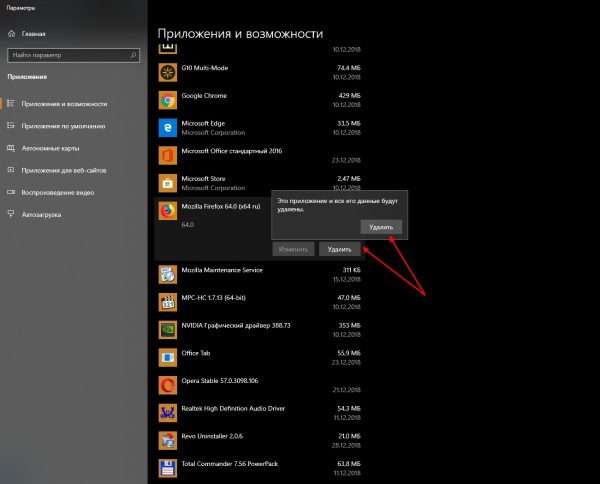This screenshot has height=484, width=600.
Task: Click the Приложения и возможности page heading
Action: 240,34
